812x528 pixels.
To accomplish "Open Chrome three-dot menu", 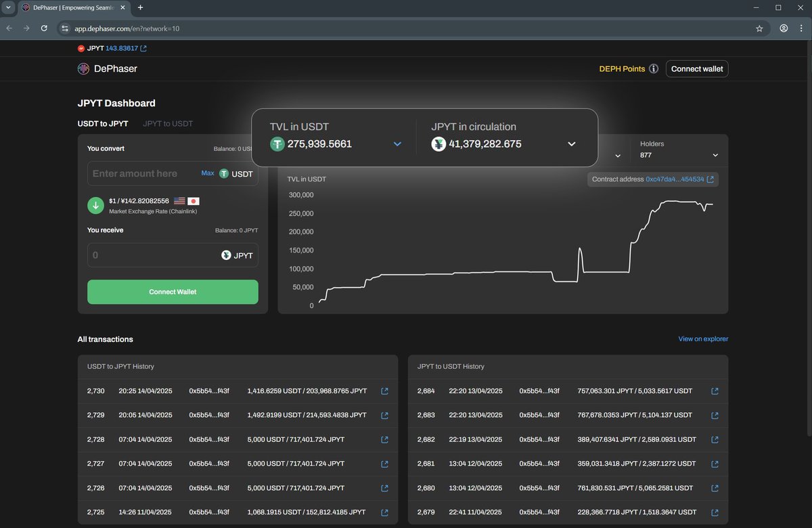I will point(801,28).
